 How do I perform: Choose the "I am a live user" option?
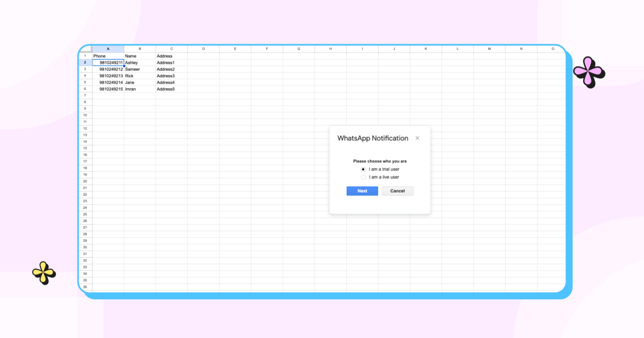pyautogui.click(x=363, y=177)
